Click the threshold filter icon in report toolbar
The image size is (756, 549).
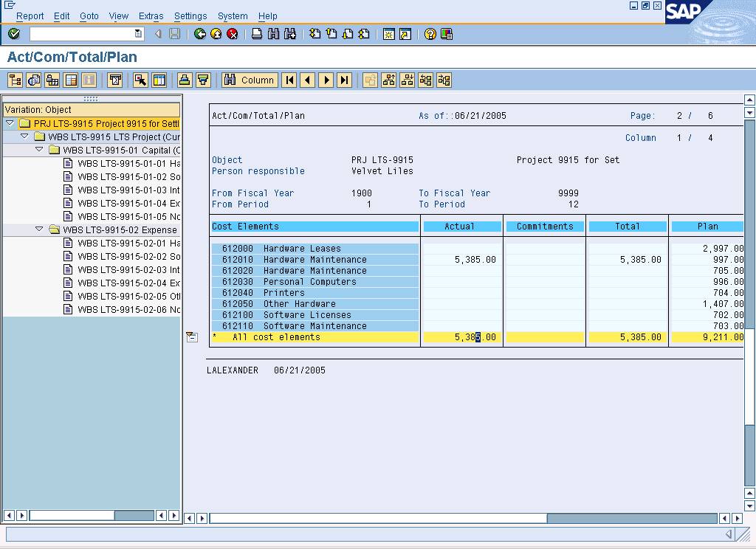[115, 80]
